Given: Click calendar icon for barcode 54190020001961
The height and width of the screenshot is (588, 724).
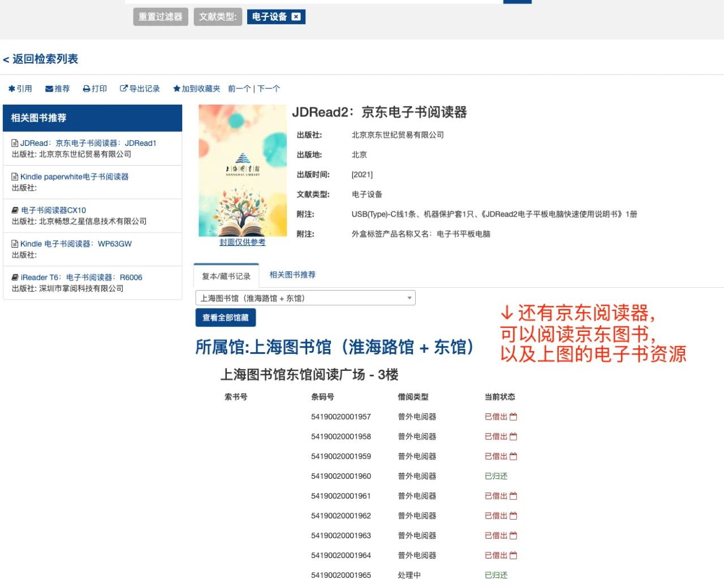Looking at the screenshot, I should pos(514,496).
